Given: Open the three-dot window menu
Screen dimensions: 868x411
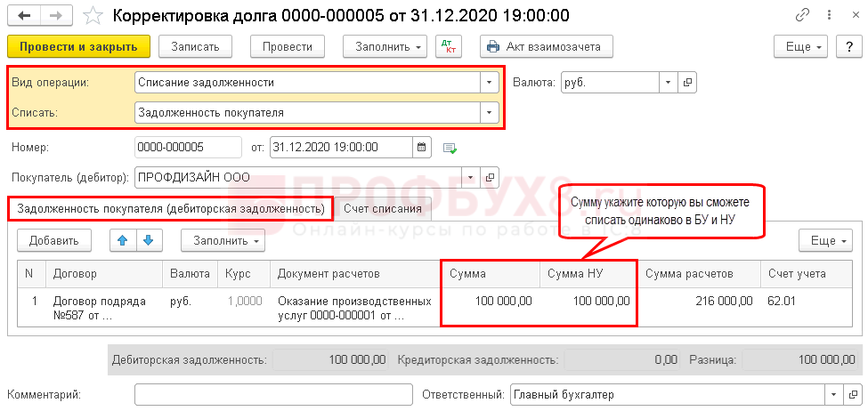Looking at the screenshot, I should [828, 15].
